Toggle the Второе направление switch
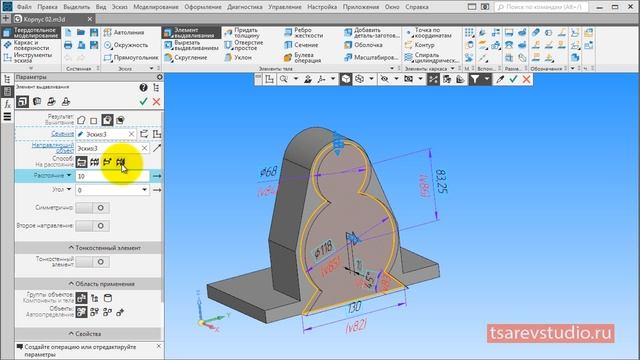640x360 pixels. [93, 226]
